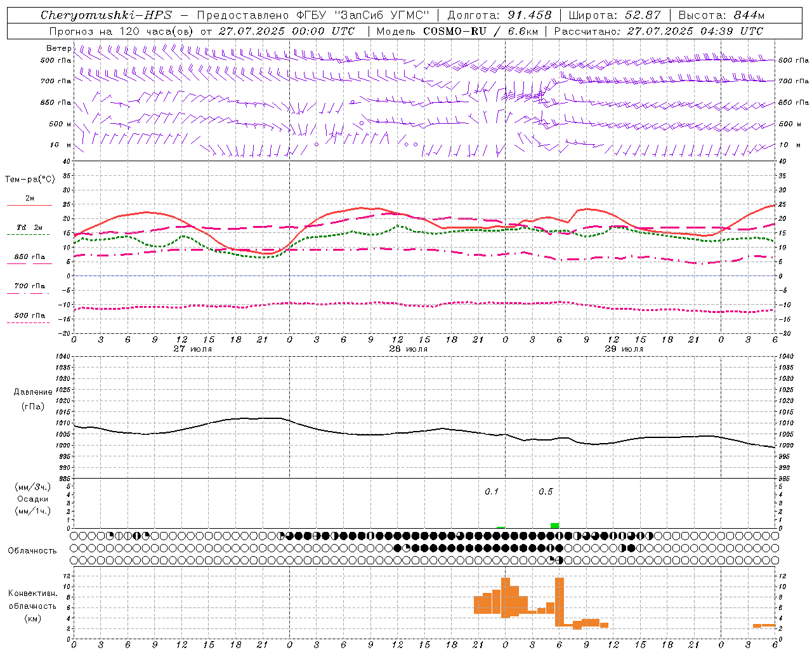
Task: Click the model label COSMO-RU / 6.6км
Action: 481,31
